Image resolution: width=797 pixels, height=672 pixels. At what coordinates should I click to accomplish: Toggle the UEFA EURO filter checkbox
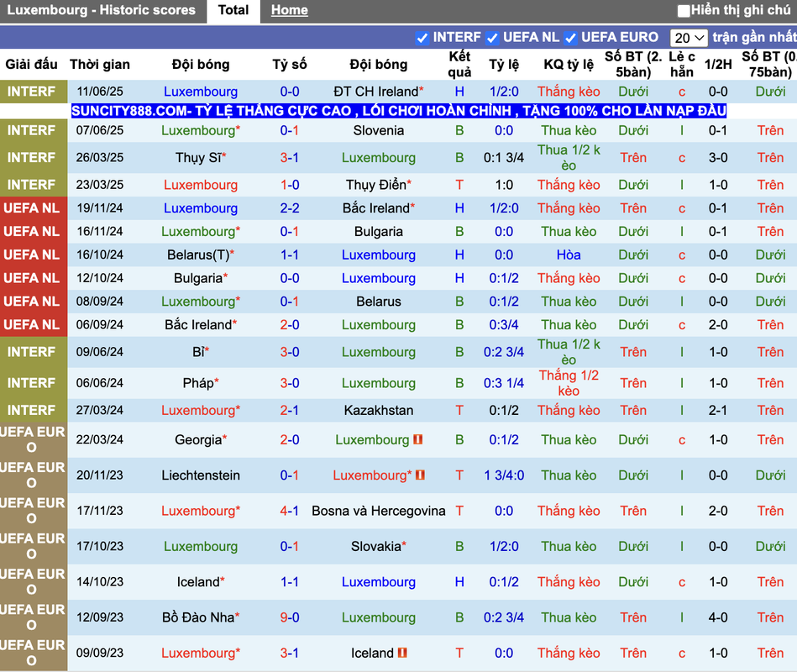(x=570, y=38)
